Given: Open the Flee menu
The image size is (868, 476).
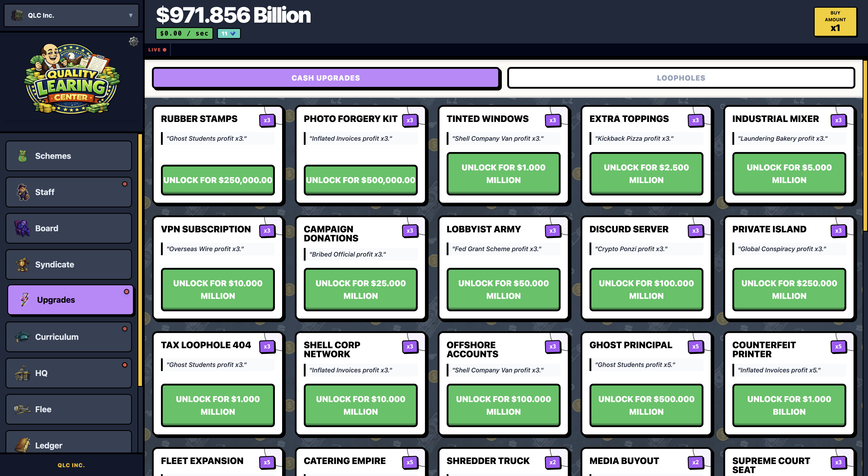Looking at the screenshot, I should pos(69,409).
